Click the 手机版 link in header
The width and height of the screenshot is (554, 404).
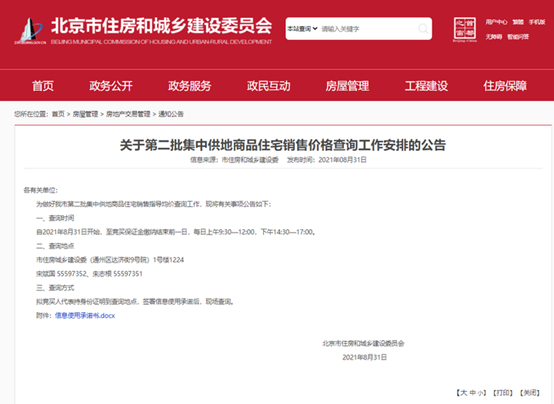(x=537, y=22)
